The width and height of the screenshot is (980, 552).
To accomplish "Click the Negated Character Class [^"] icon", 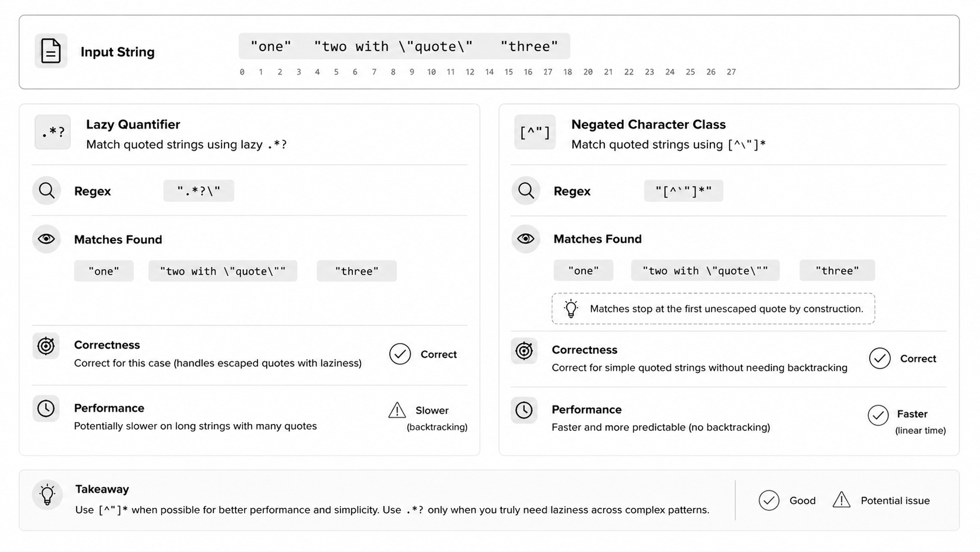I will (535, 132).
